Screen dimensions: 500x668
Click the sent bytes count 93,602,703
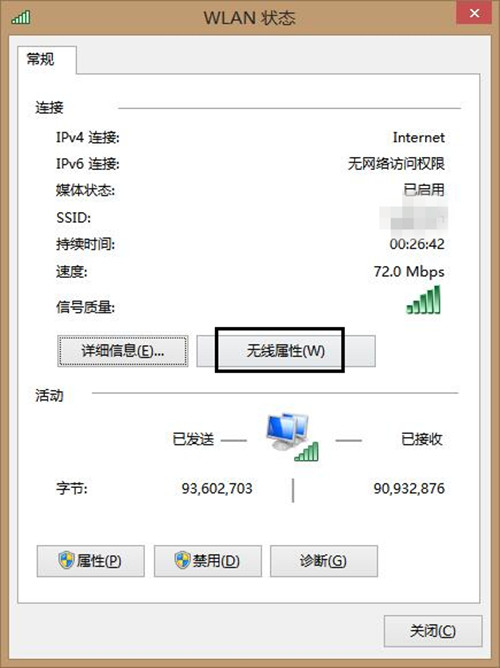click(217, 488)
